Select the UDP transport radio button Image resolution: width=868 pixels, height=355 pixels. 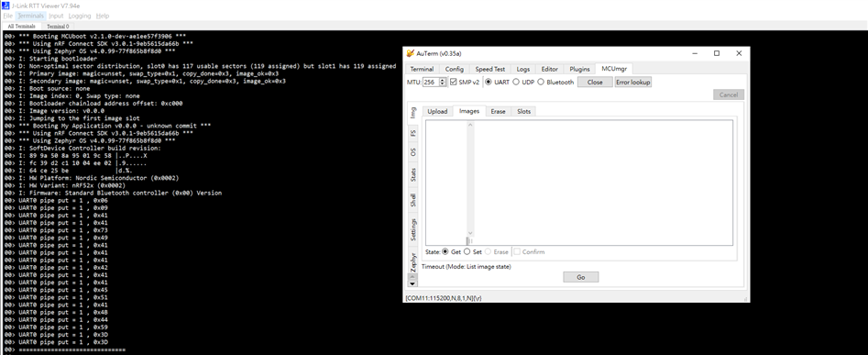(516, 82)
